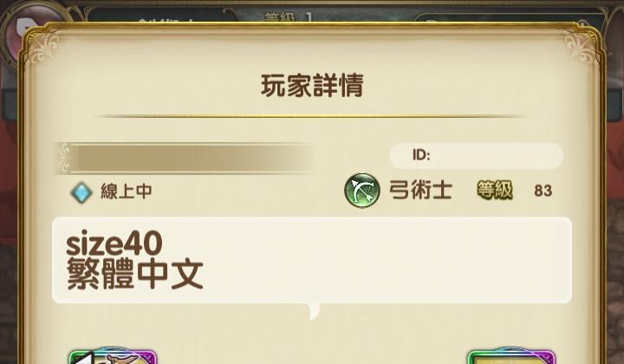This screenshot has height=364, width=624.
Task: Click the top-left corner ornament of panel
Action: pyautogui.click(x=42, y=48)
